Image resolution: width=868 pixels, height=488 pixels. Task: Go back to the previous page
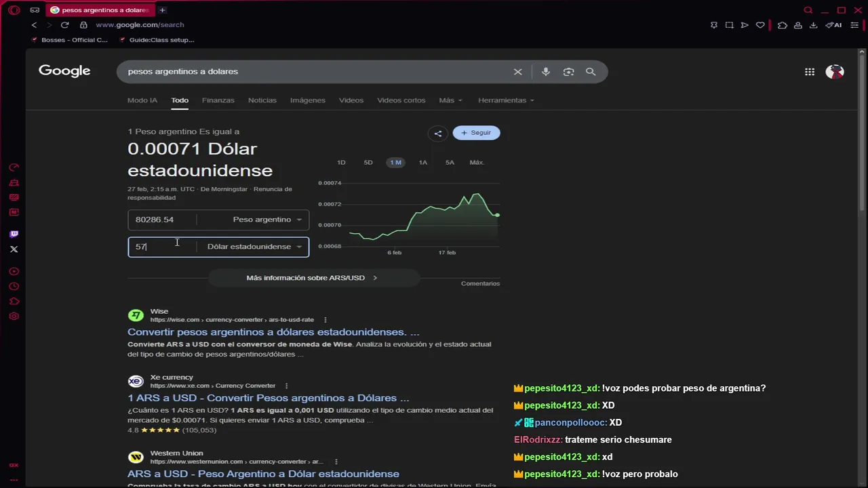click(34, 25)
